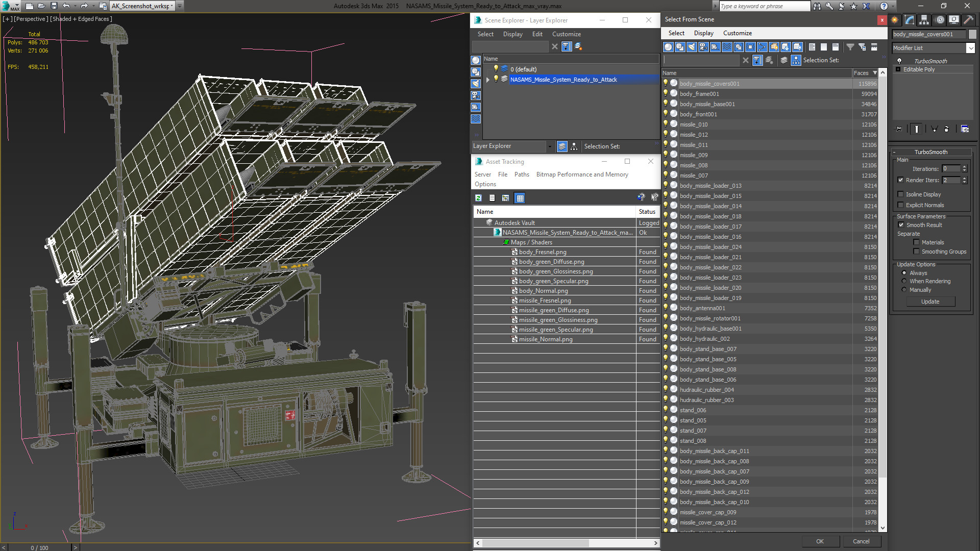This screenshot has width=980, height=551.
Task: Expand the NASAMS_Missile_System_Ready_to_Attack layer
Action: [x=488, y=80]
